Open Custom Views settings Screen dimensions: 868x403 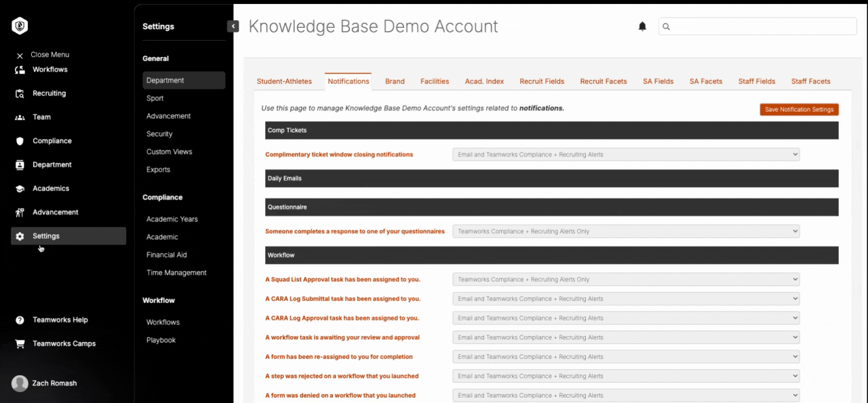point(169,152)
